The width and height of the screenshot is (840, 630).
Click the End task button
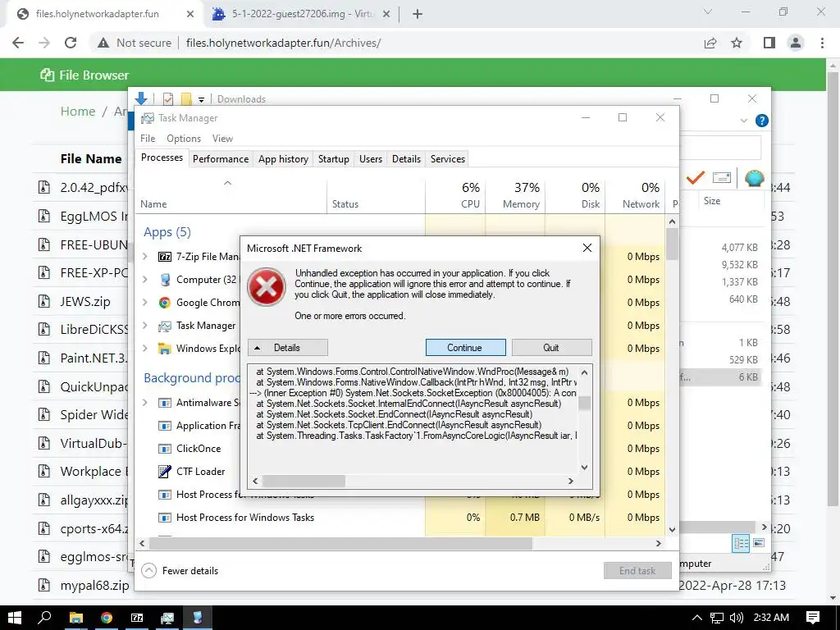click(x=637, y=571)
